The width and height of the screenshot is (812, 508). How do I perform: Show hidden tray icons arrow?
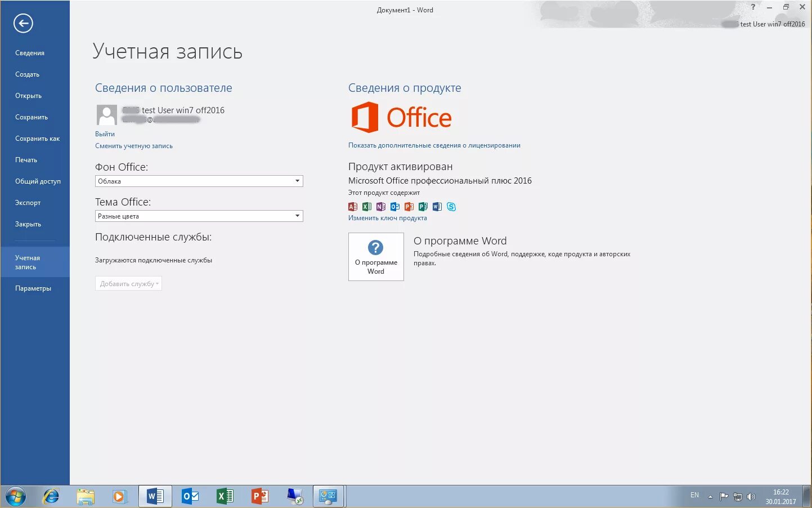710,497
